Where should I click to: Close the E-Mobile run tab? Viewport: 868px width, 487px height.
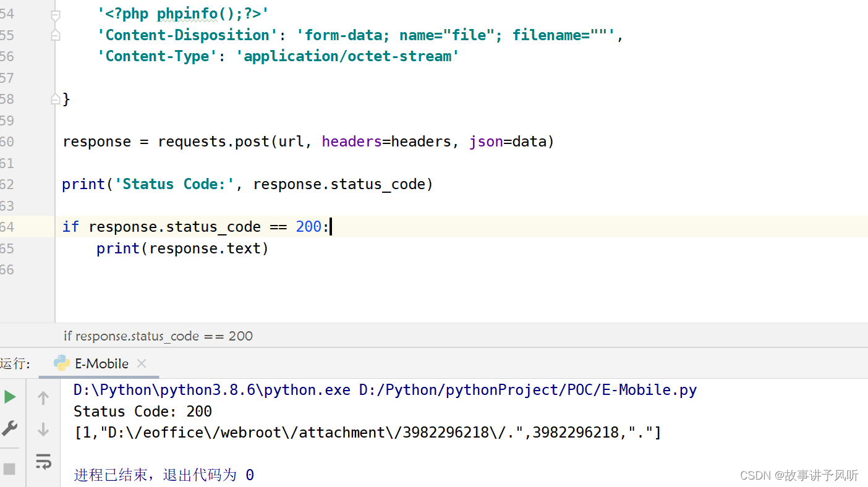tap(142, 363)
